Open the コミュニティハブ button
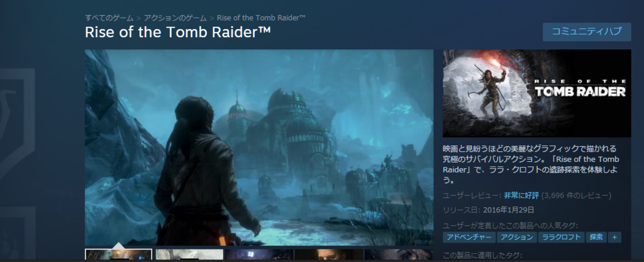644x262 pixels. (587, 31)
